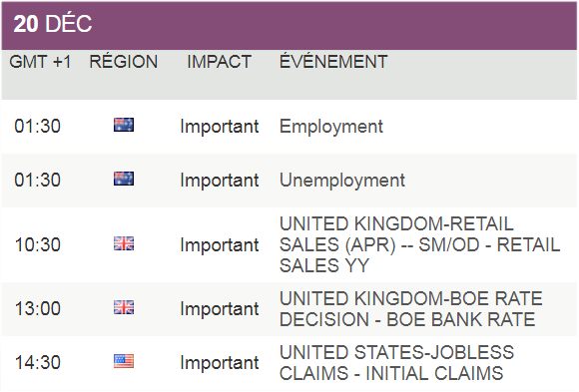Open the BOE Rate Decision event
Image resolution: width=579 pixels, height=392 pixels.
pos(411,309)
